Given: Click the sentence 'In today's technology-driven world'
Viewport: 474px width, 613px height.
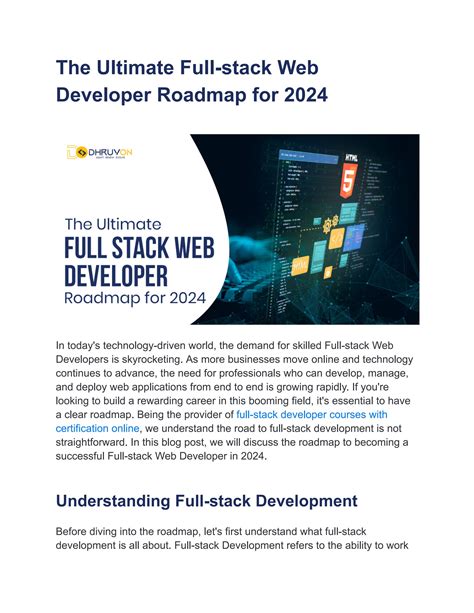Looking at the screenshot, I should pos(134,346).
